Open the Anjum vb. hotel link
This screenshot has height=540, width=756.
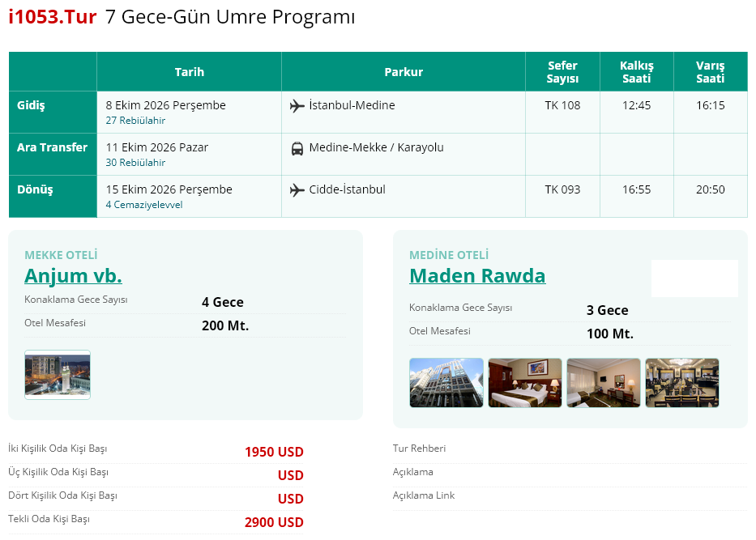pos(73,276)
